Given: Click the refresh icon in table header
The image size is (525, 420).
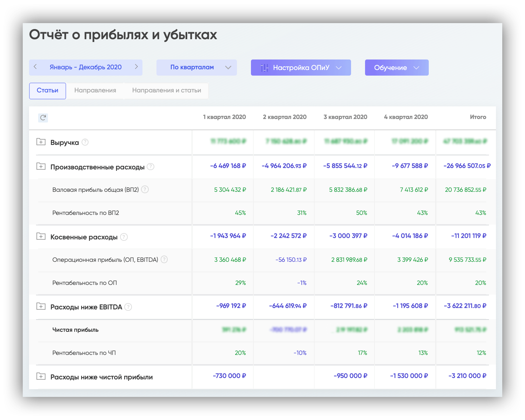Looking at the screenshot, I should pos(43,118).
